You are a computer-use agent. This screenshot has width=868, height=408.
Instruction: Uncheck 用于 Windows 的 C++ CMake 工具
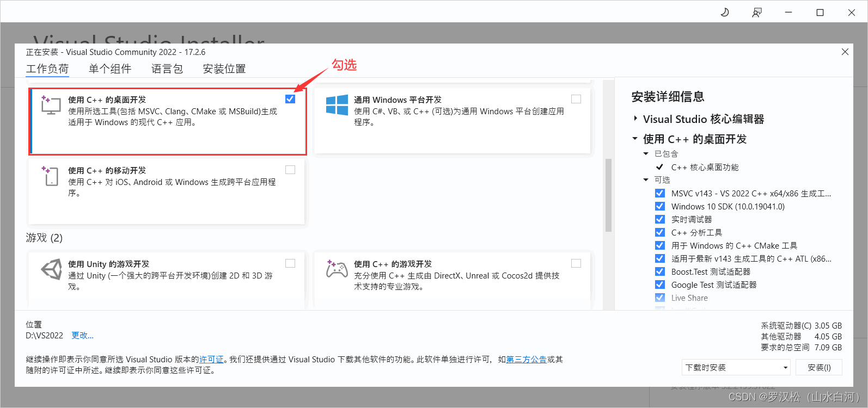[660, 245]
